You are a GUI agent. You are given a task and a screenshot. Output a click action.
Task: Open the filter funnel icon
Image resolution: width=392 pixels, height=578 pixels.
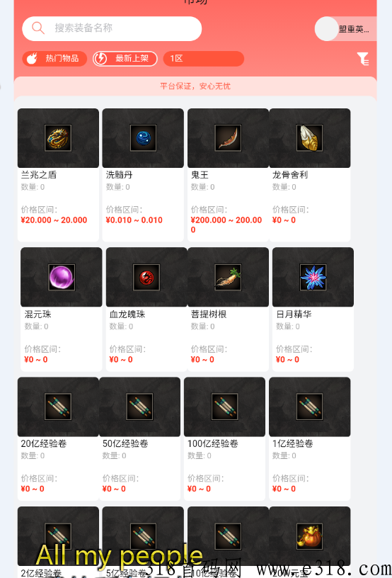click(x=363, y=59)
